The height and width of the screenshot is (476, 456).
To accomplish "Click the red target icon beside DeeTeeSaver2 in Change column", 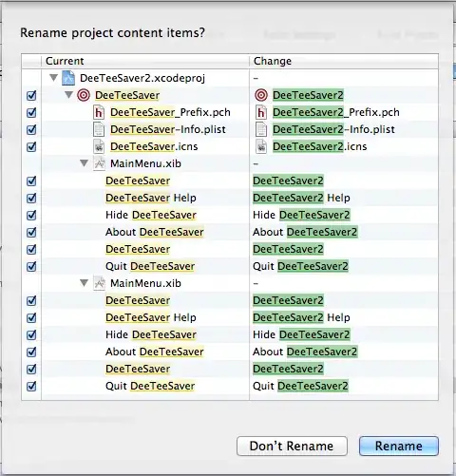I will (x=261, y=95).
